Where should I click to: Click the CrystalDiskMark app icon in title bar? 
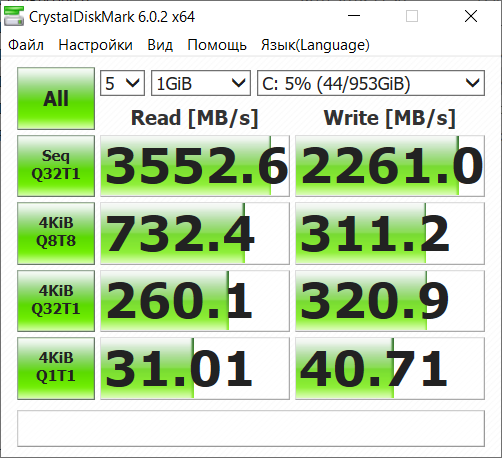[14, 16]
